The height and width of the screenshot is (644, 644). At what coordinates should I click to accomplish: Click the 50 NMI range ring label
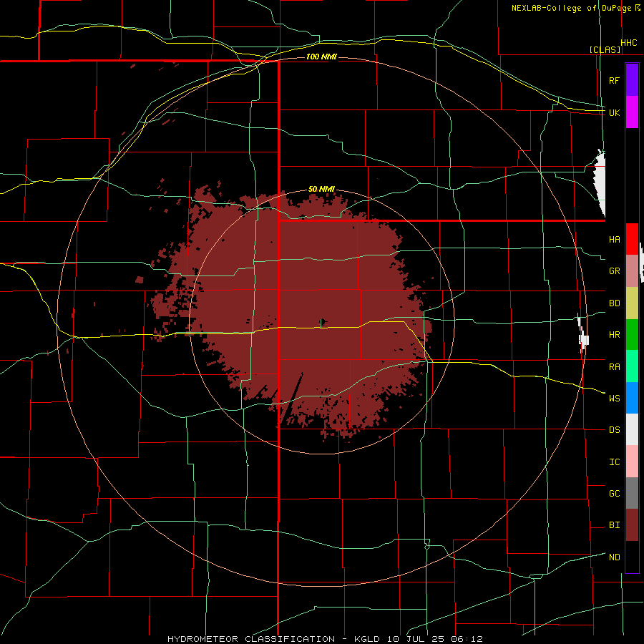(x=321, y=189)
